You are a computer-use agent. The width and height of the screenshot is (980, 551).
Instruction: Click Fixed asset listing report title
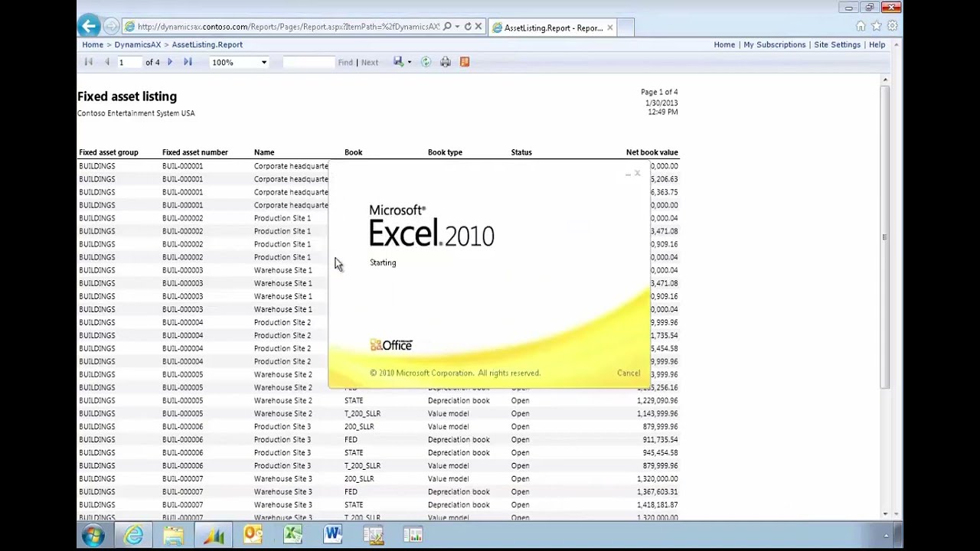click(127, 96)
